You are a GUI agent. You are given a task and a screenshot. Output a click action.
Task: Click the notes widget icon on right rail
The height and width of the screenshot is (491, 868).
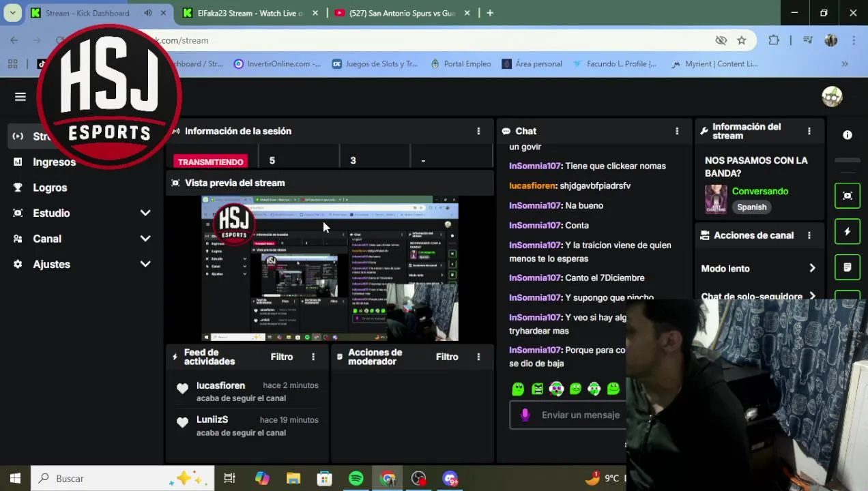(x=848, y=267)
